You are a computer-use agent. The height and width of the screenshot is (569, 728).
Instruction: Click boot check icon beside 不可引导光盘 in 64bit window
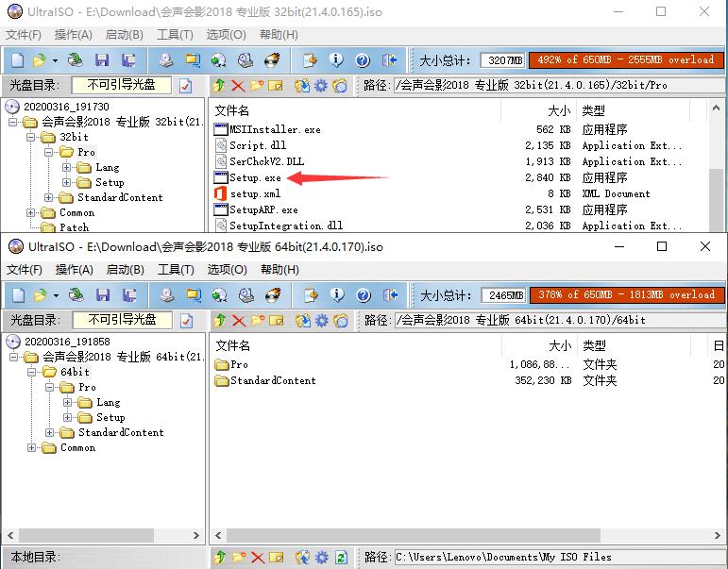(186, 320)
